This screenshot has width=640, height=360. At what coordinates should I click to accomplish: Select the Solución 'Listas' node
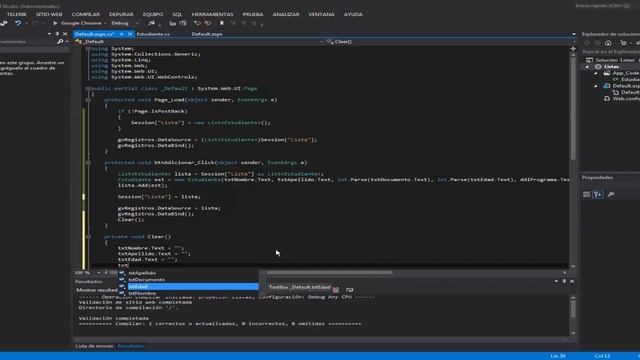613,60
